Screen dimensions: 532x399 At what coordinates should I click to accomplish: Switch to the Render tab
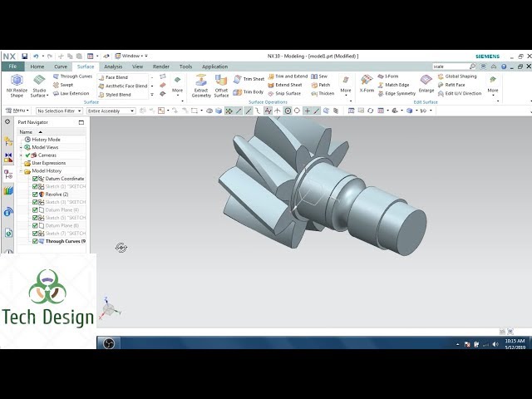(160, 66)
